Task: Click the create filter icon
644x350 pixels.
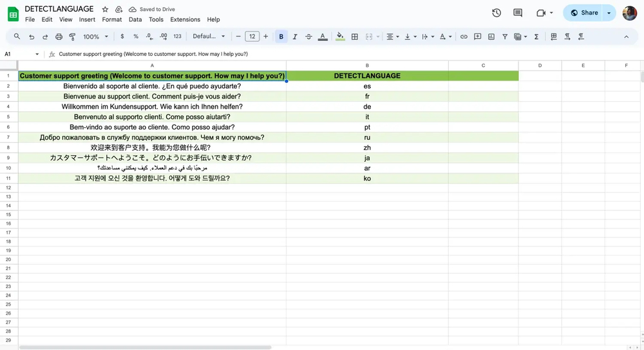Action: coord(505,37)
